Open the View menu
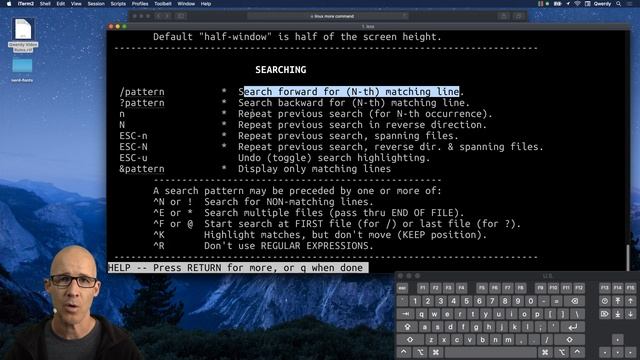The height and width of the screenshot is (360, 640). [76, 4]
